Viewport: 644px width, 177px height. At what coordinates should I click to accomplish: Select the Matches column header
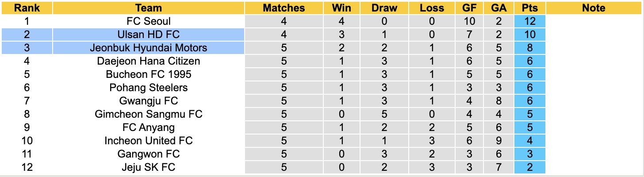tap(284, 8)
